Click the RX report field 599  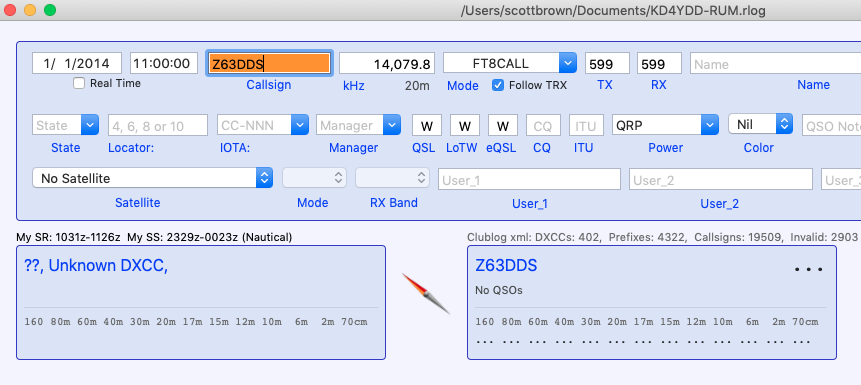[x=659, y=63]
